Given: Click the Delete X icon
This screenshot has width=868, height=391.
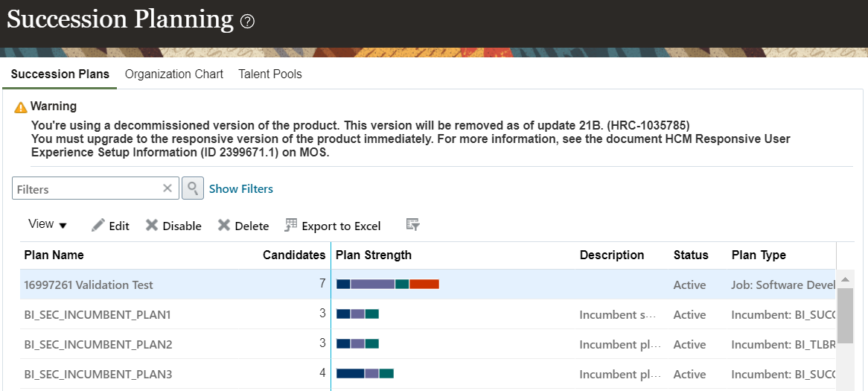Looking at the screenshot, I should click(223, 226).
